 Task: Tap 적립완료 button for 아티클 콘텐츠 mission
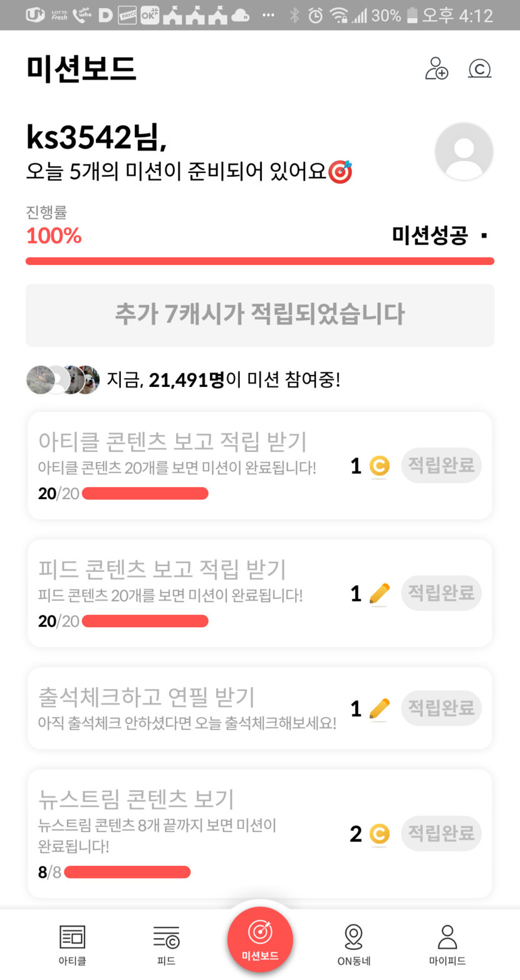click(441, 465)
